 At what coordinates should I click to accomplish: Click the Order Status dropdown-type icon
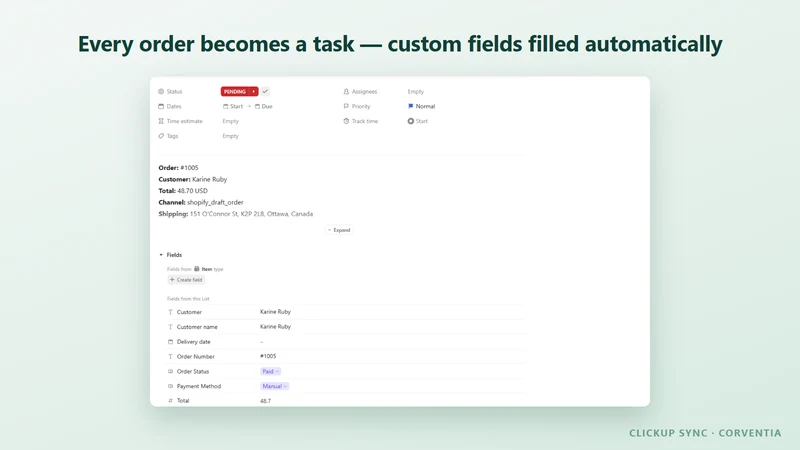click(x=170, y=371)
